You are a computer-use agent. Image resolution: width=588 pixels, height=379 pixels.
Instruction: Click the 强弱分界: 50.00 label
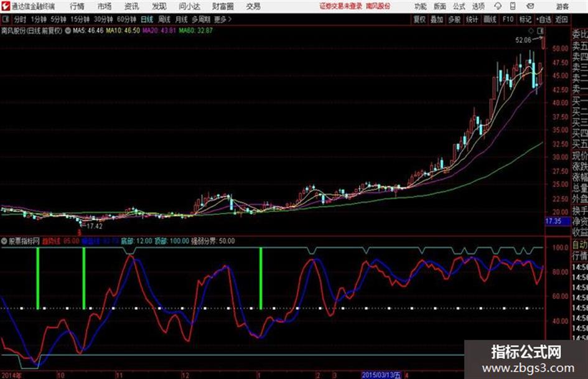213,241
